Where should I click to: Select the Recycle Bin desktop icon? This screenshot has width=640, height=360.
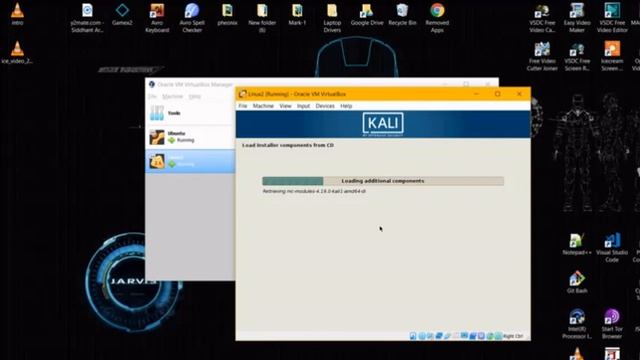coord(402,15)
